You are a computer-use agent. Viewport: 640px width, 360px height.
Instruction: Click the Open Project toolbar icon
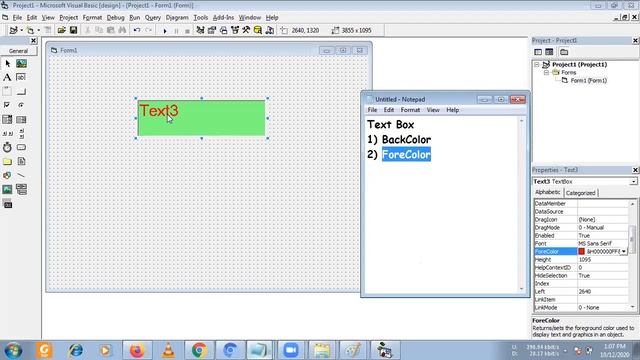coord(62,30)
